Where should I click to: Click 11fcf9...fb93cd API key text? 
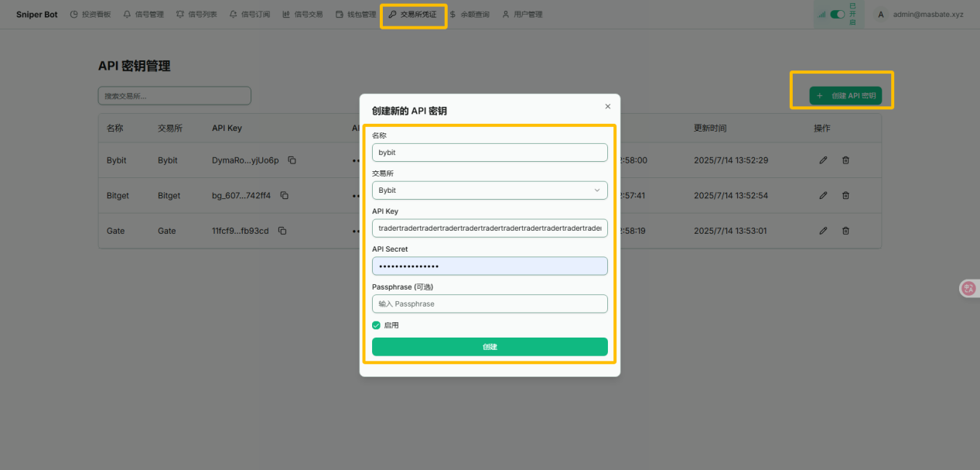pyautogui.click(x=241, y=231)
